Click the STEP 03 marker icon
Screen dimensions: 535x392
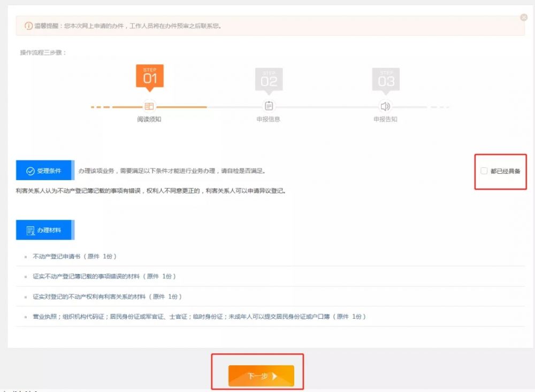[x=386, y=79]
